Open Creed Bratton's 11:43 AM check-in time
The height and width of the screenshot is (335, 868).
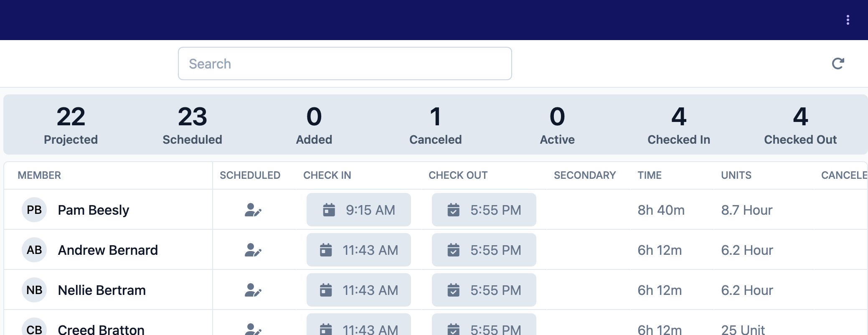click(359, 325)
